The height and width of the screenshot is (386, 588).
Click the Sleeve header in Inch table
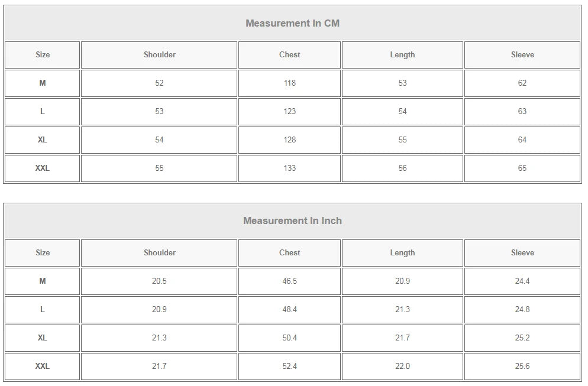pos(522,253)
